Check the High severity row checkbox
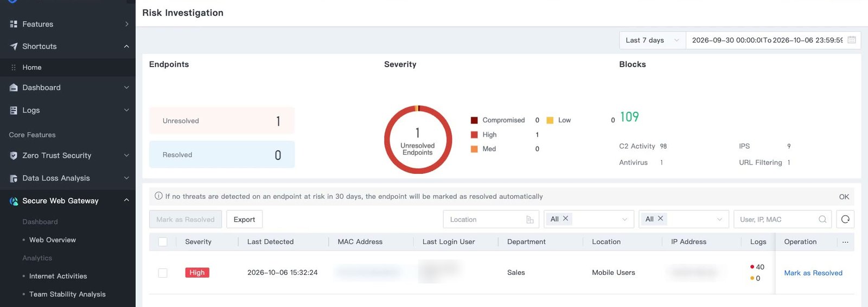Image resolution: width=868 pixels, height=307 pixels. [163, 273]
